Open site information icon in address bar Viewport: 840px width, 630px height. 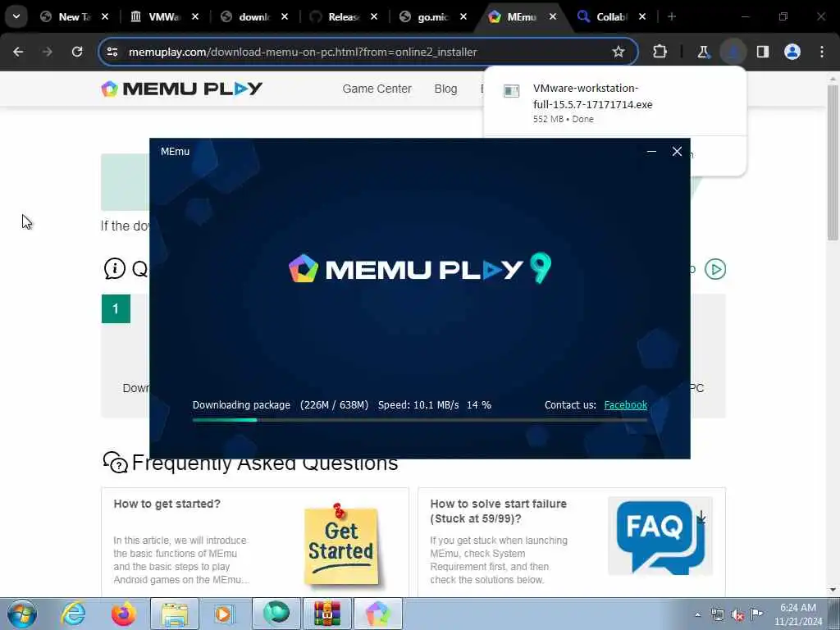tap(112, 52)
